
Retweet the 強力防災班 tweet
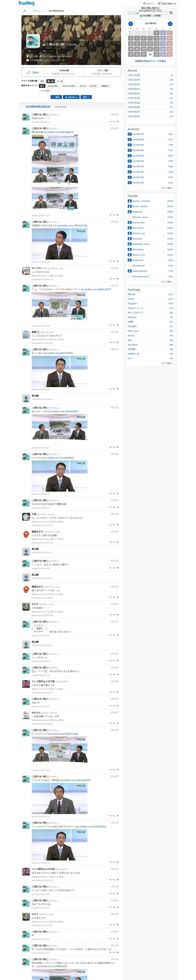[x=114, y=215]
